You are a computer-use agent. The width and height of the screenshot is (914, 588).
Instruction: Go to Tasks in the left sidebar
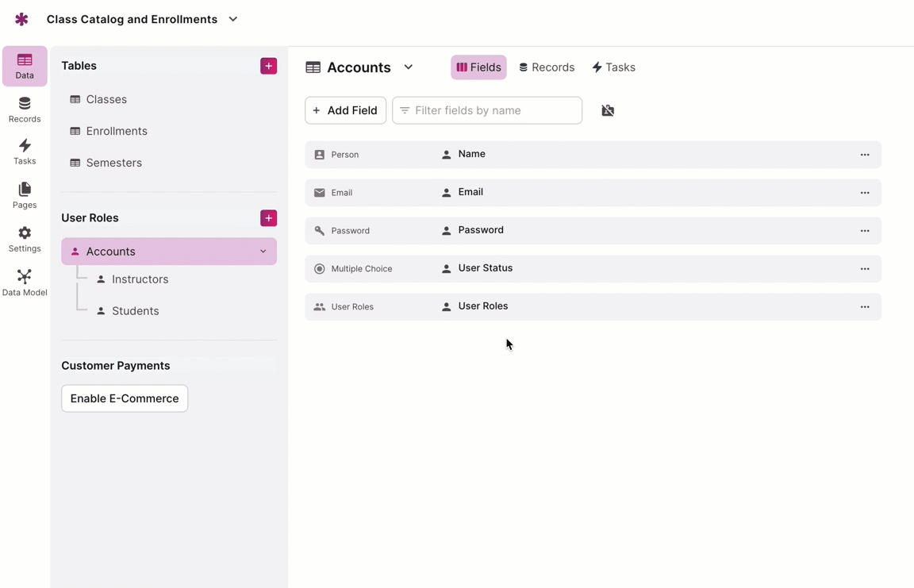(x=25, y=152)
